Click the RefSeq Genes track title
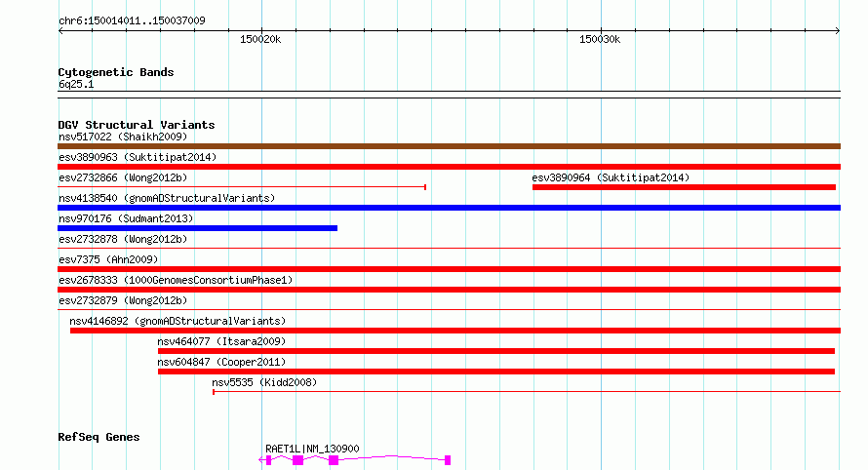 (x=99, y=437)
